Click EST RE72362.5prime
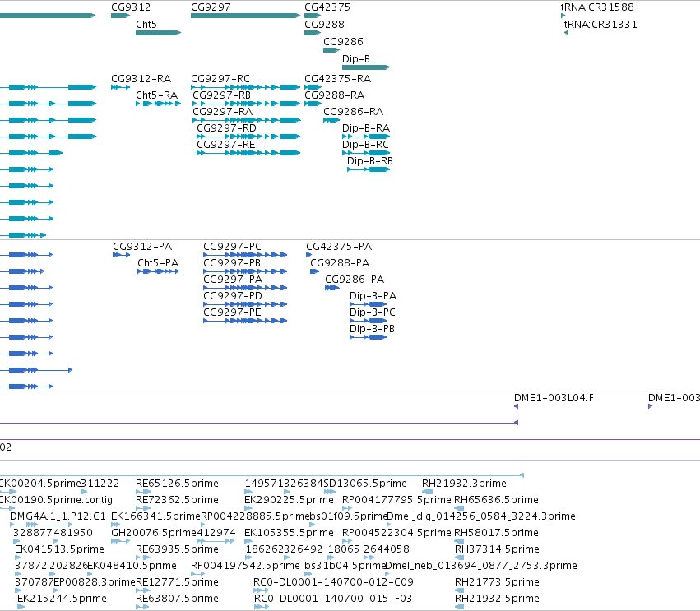Image resolution: width=700 pixels, height=611 pixels. pos(177,500)
